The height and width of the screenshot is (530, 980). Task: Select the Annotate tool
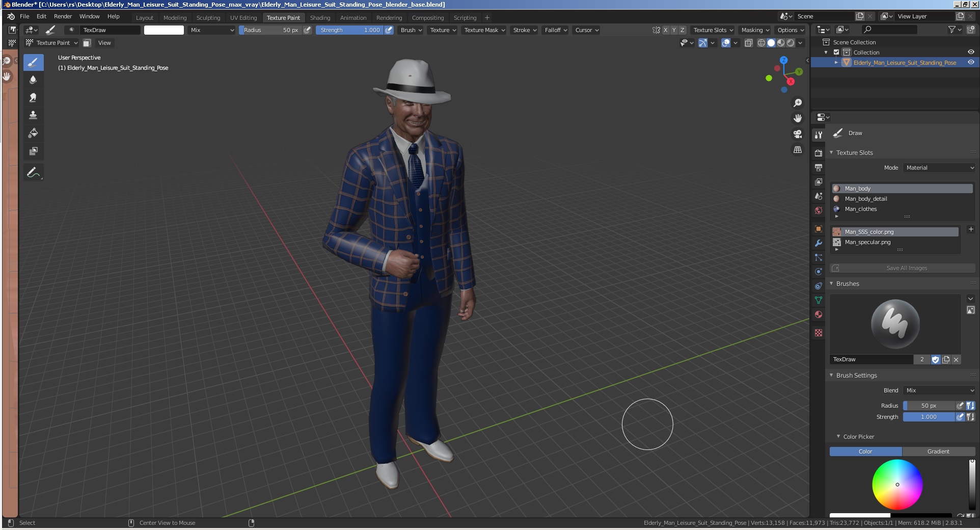click(33, 172)
